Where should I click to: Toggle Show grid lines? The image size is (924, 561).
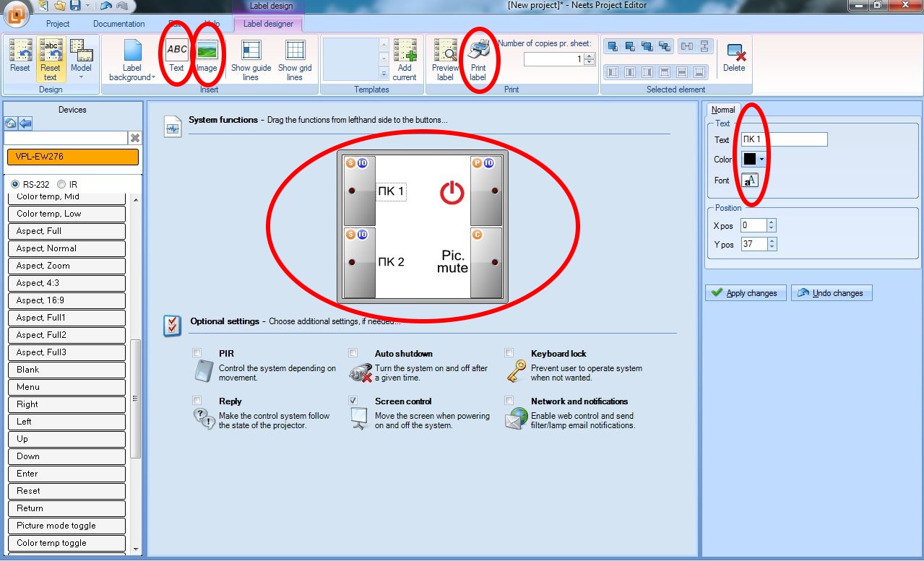pyautogui.click(x=295, y=60)
